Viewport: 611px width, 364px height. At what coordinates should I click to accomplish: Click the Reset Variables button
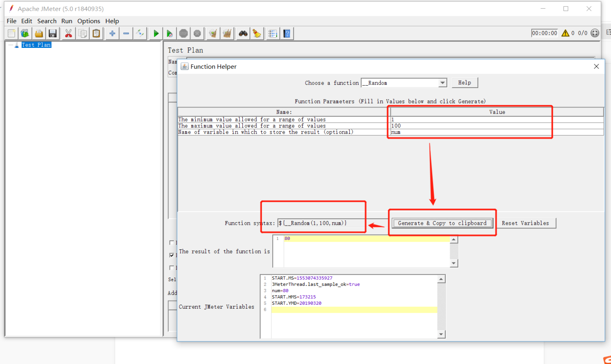[x=525, y=223]
